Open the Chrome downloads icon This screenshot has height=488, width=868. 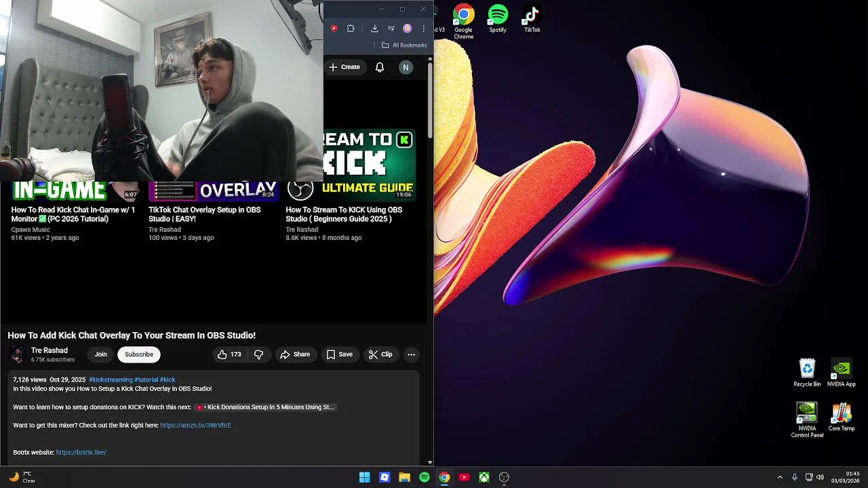pos(374,28)
